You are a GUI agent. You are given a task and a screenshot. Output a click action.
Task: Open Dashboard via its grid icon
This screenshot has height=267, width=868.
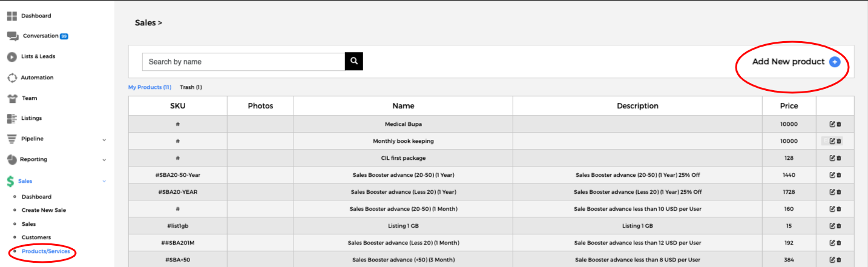tap(12, 16)
